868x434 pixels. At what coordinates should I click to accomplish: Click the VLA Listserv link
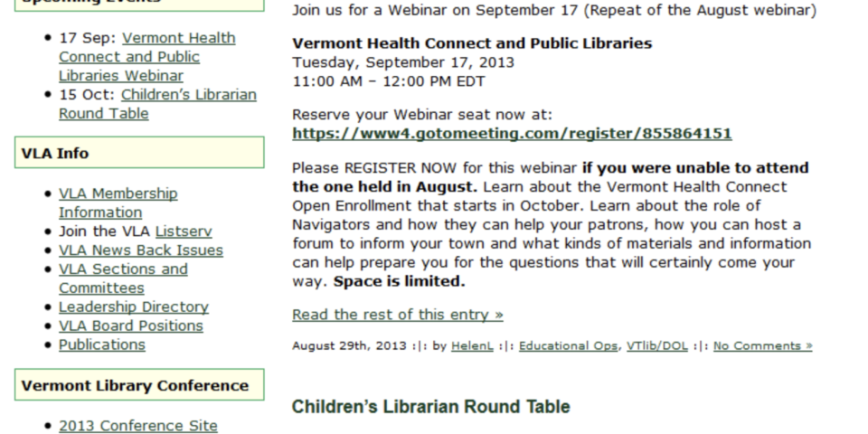(184, 231)
